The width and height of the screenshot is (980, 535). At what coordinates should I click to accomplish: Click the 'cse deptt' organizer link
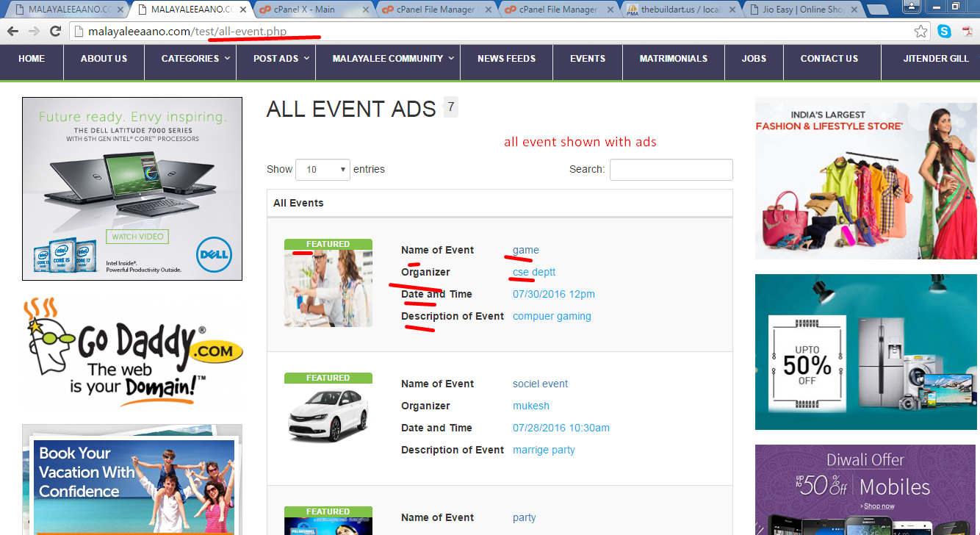pyautogui.click(x=533, y=272)
